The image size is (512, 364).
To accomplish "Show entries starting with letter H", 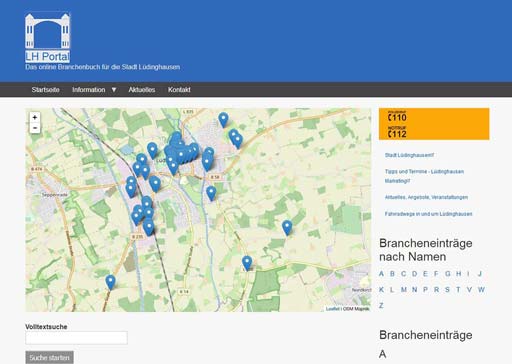I will (x=459, y=274).
